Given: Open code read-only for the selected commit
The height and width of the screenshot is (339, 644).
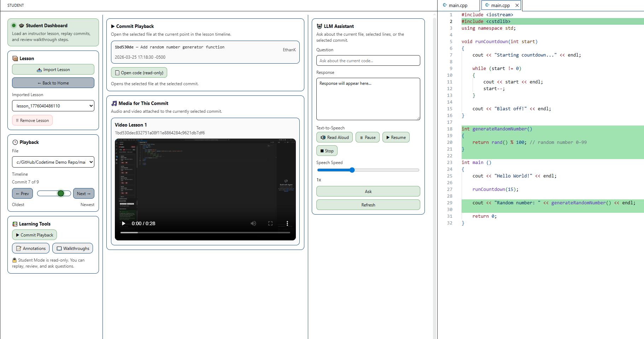Looking at the screenshot, I should pyautogui.click(x=139, y=72).
